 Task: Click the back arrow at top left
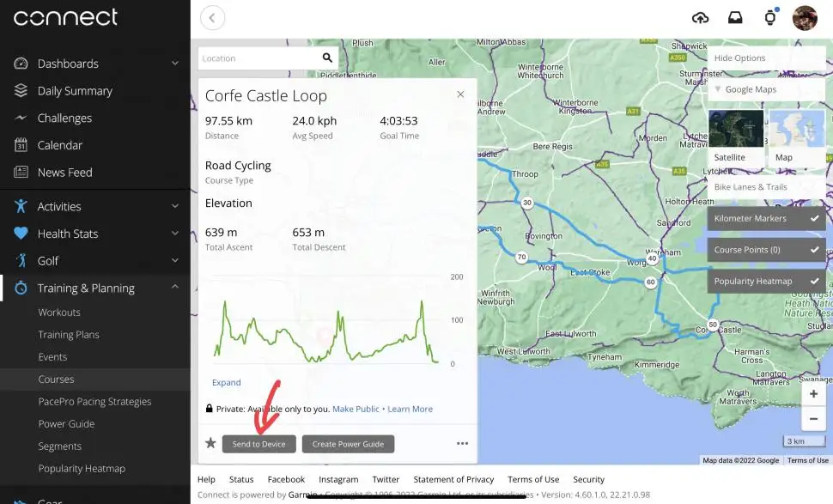point(212,17)
